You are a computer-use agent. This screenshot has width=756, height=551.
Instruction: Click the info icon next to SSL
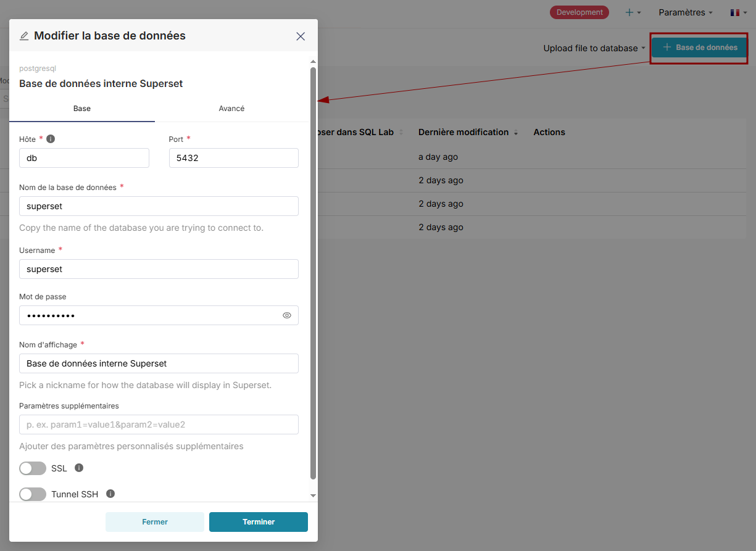point(79,468)
